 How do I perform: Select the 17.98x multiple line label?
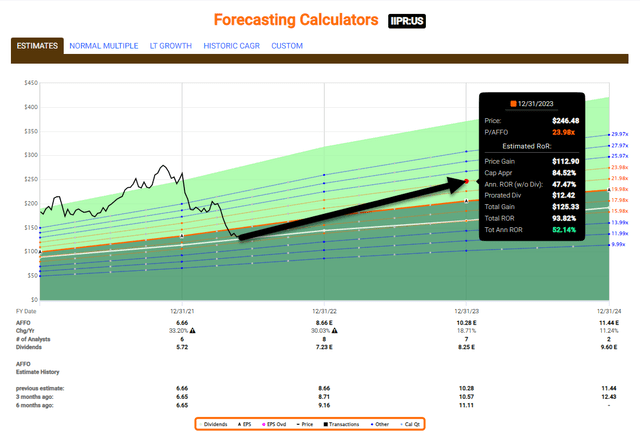pyautogui.click(x=620, y=200)
